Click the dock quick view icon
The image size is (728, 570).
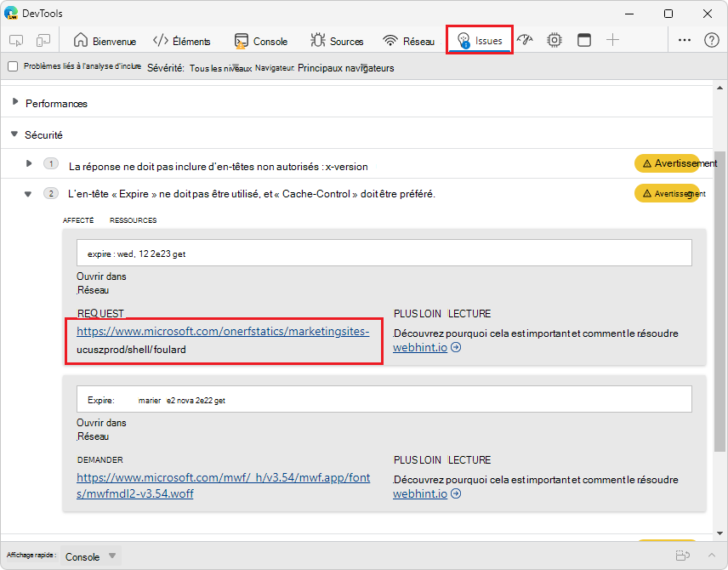pos(682,556)
